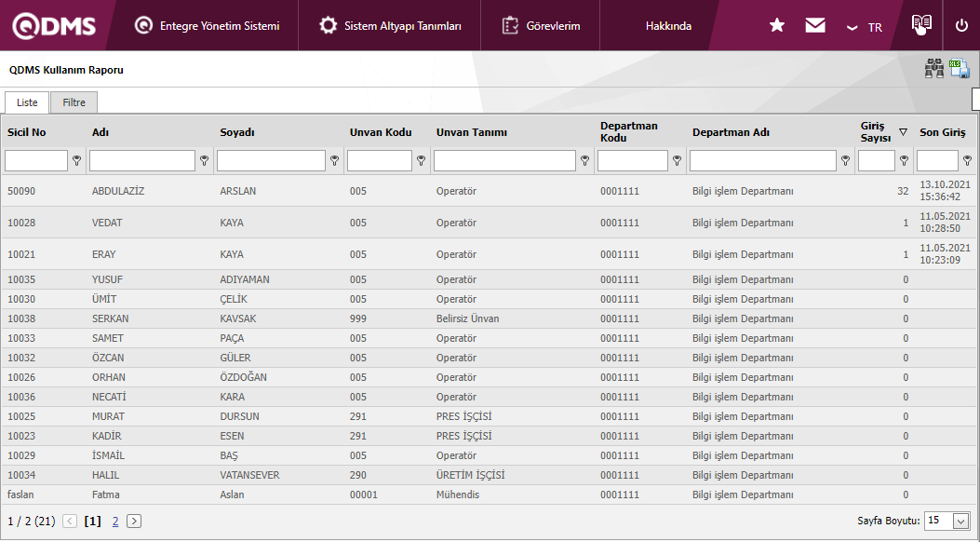
Task: Open the TR language dropdown
Action: coord(864,27)
